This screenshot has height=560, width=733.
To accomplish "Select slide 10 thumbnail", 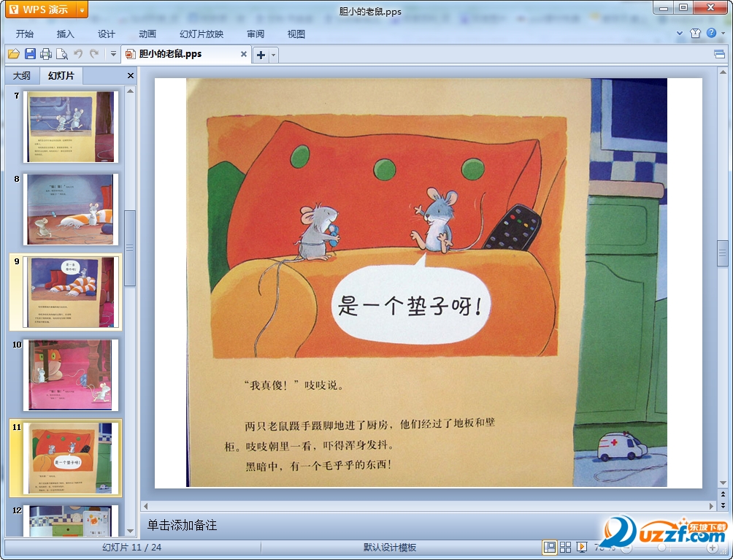I will click(71, 375).
